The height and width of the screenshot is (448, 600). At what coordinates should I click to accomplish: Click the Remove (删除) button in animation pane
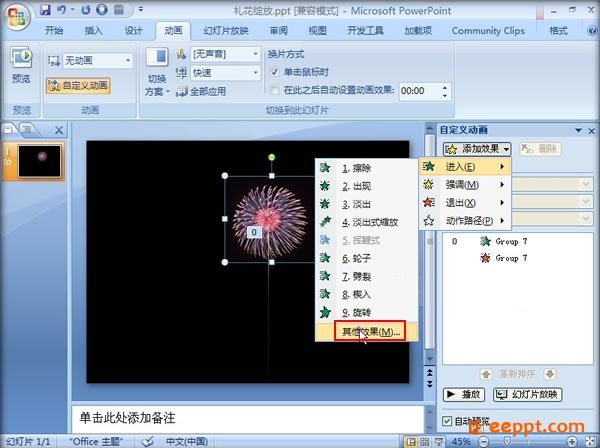(x=540, y=148)
